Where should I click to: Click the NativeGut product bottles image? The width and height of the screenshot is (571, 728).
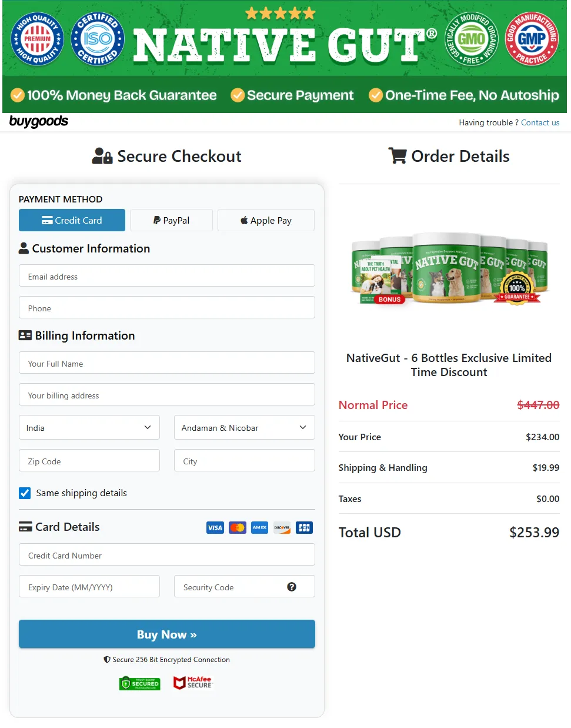pyautogui.click(x=449, y=268)
